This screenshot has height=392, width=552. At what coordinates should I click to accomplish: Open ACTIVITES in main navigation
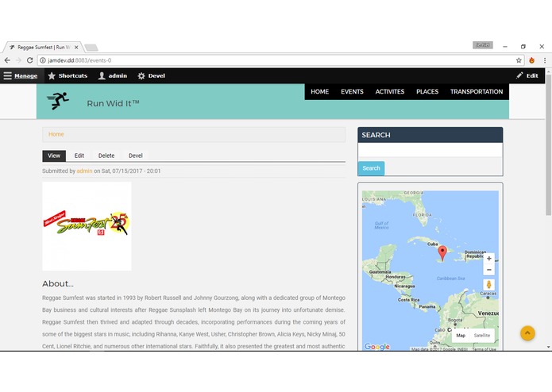pyautogui.click(x=390, y=92)
